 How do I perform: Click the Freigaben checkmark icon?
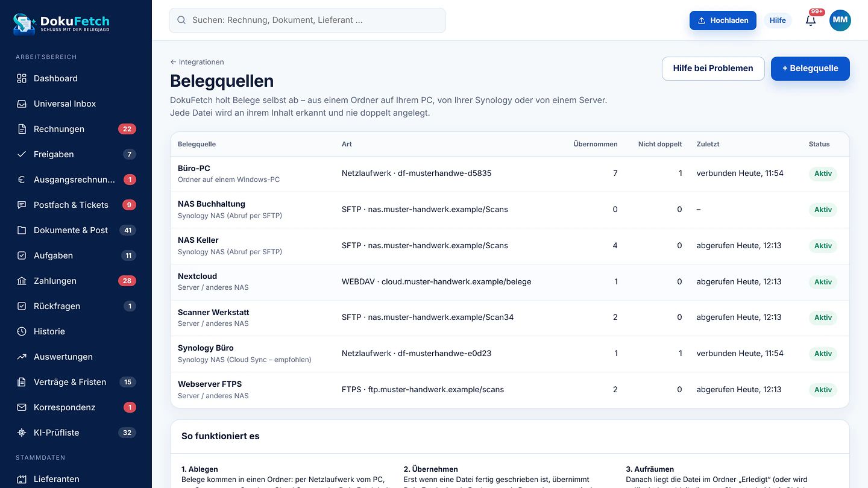click(22, 154)
